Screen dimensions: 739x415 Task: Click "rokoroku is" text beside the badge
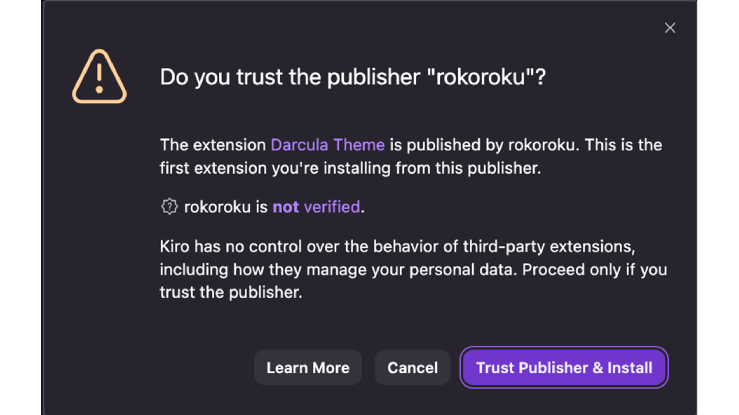point(226,207)
